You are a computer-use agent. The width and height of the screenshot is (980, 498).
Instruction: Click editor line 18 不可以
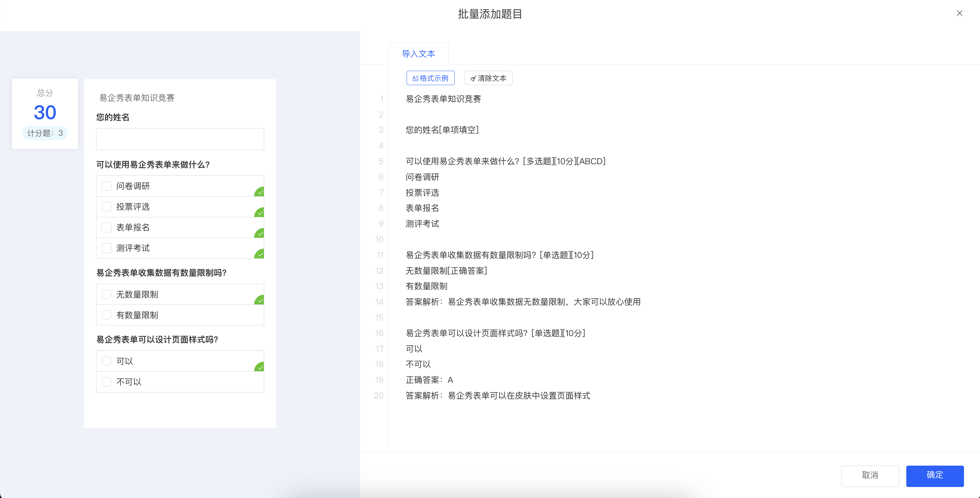click(418, 364)
